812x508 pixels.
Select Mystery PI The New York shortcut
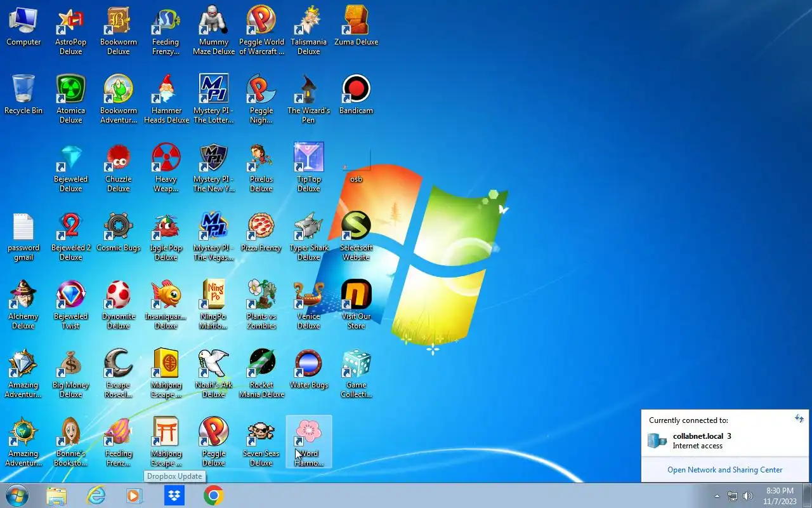[x=214, y=168]
